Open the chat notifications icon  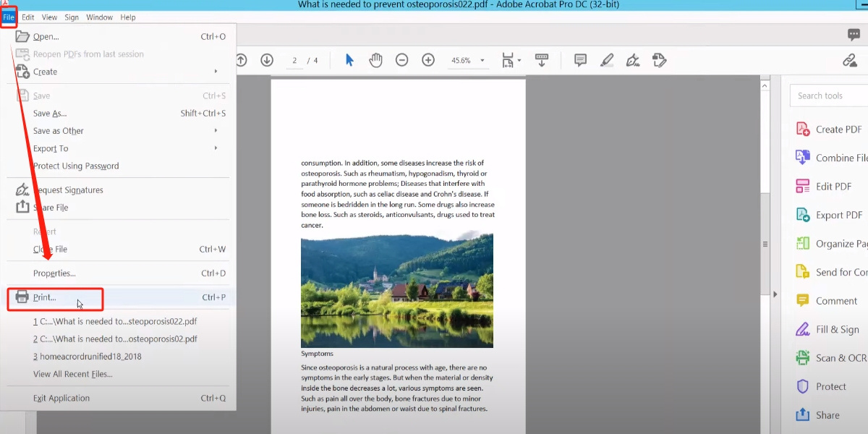854,34
